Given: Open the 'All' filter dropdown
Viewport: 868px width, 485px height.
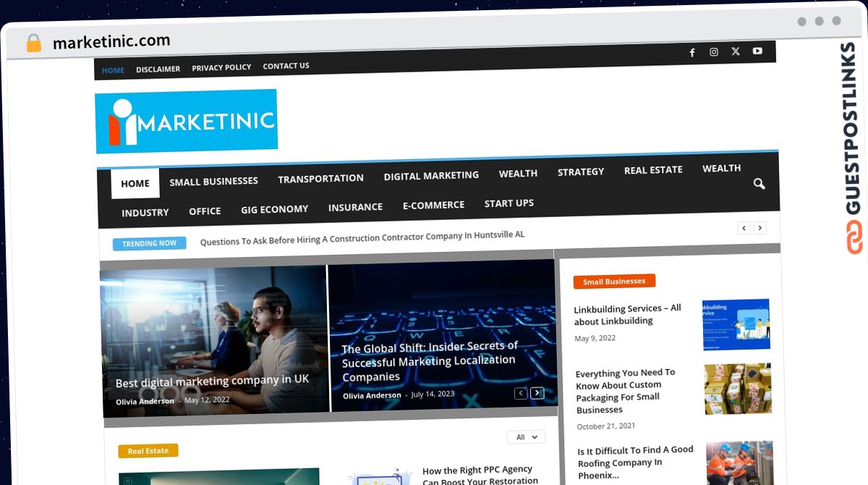Looking at the screenshot, I should point(526,436).
